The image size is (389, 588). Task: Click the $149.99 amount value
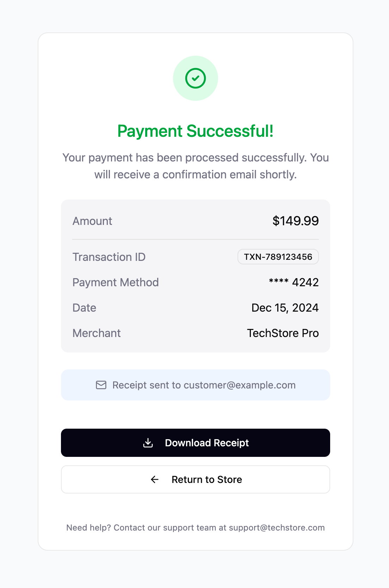tap(295, 221)
